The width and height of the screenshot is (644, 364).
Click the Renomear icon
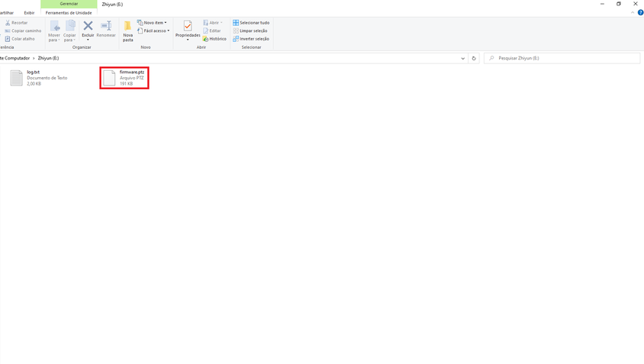coord(106,26)
